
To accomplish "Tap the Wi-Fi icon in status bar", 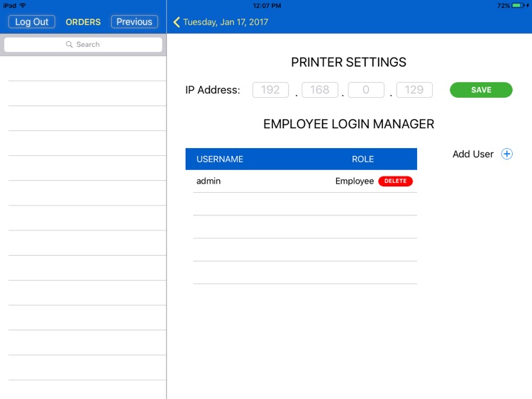I will (23, 6).
